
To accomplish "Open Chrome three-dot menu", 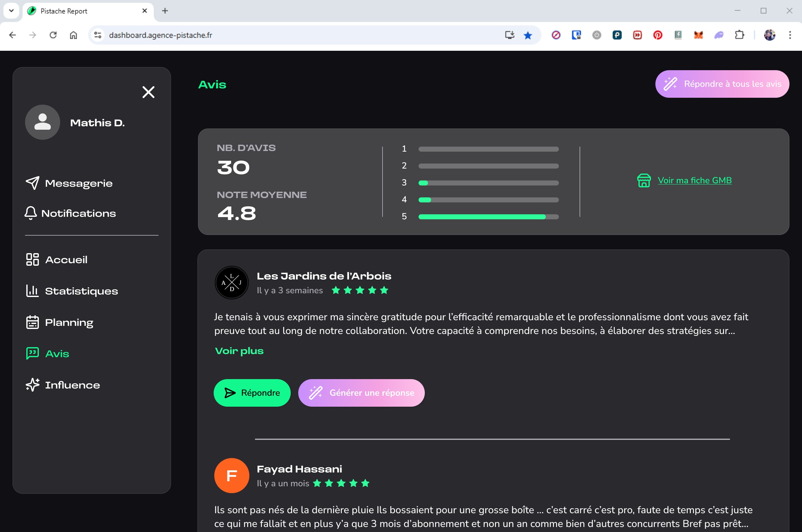I will tap(790, 35).
